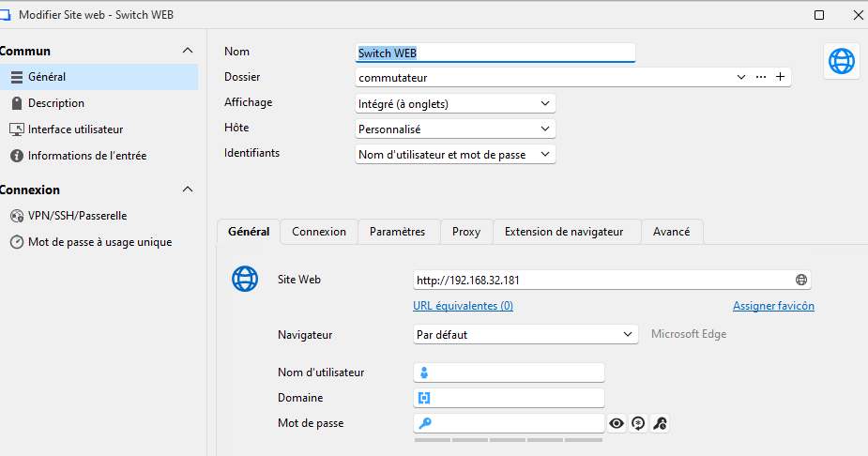Open the Navigateur dropdown
The width and height of the screenshot is (868, 456).
525,334
